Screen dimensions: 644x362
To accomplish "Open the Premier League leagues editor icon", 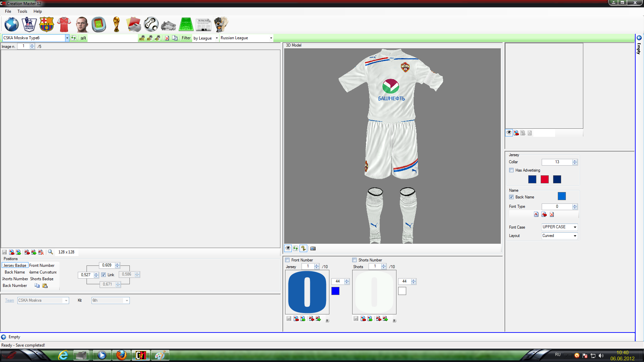I will coord(29,24).
